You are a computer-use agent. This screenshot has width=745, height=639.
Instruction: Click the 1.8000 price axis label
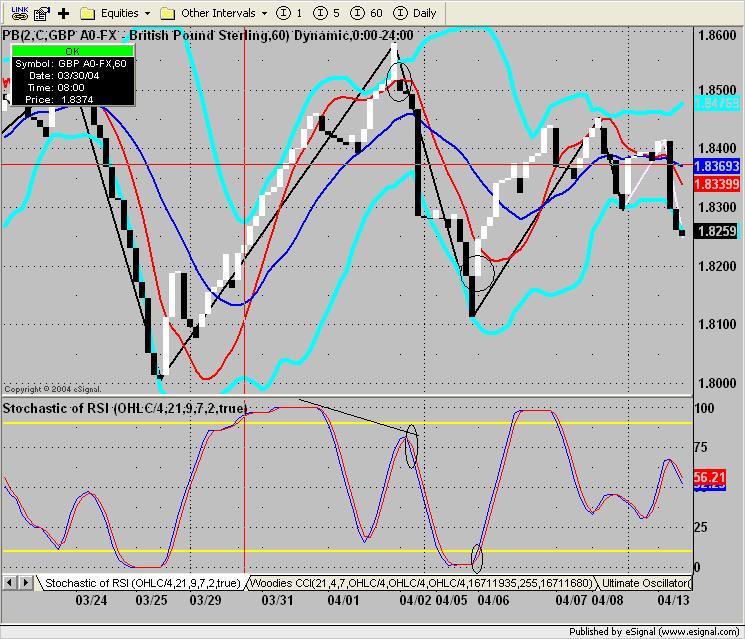(716, 383)
